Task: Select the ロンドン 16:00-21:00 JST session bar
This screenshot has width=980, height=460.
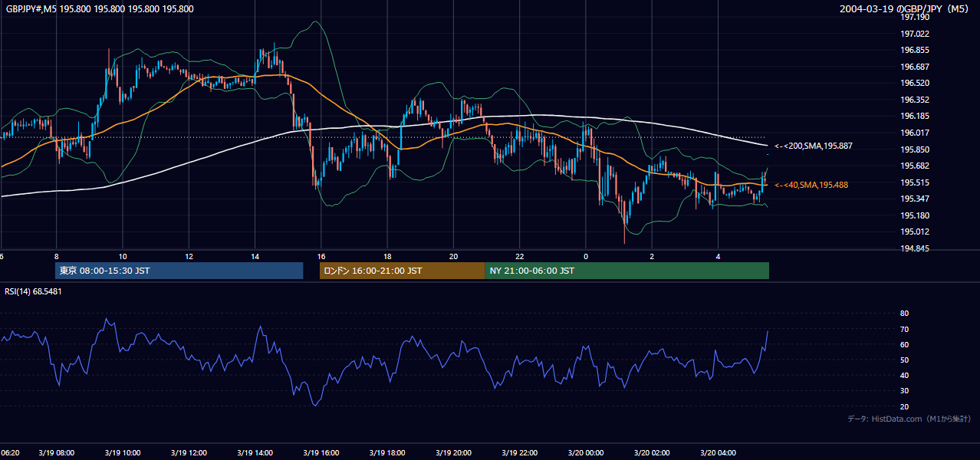Action: 402,271
